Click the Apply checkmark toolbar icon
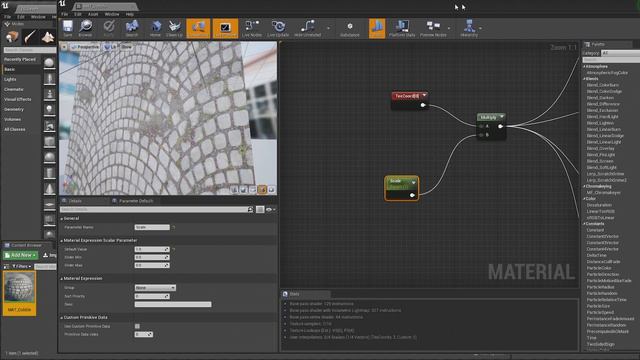The height and width of the screenshot is (360, 640). (x=109, y=28)
